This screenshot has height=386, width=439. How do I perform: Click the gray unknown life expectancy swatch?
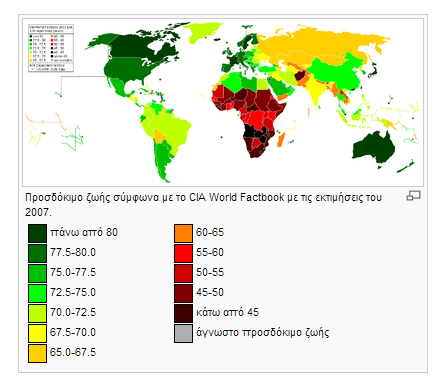(183, 333)
